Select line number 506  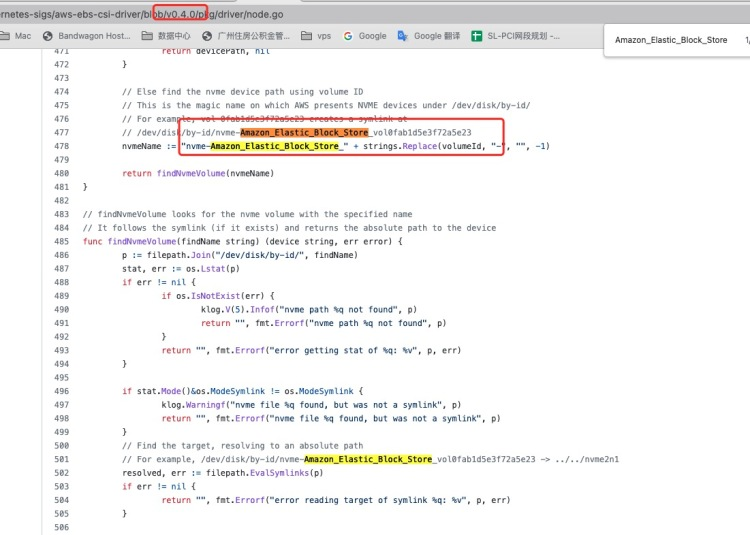(62, 527)
